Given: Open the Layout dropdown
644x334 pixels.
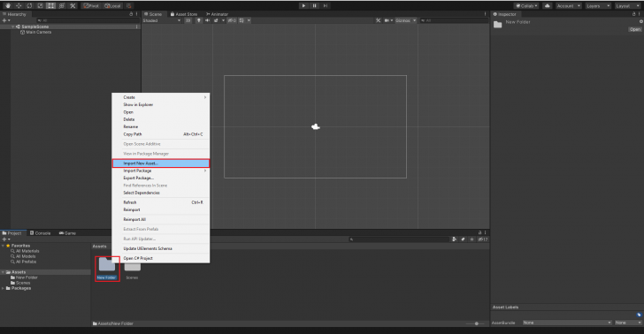Looking at the screenshot, I should (x=627, y=6).
